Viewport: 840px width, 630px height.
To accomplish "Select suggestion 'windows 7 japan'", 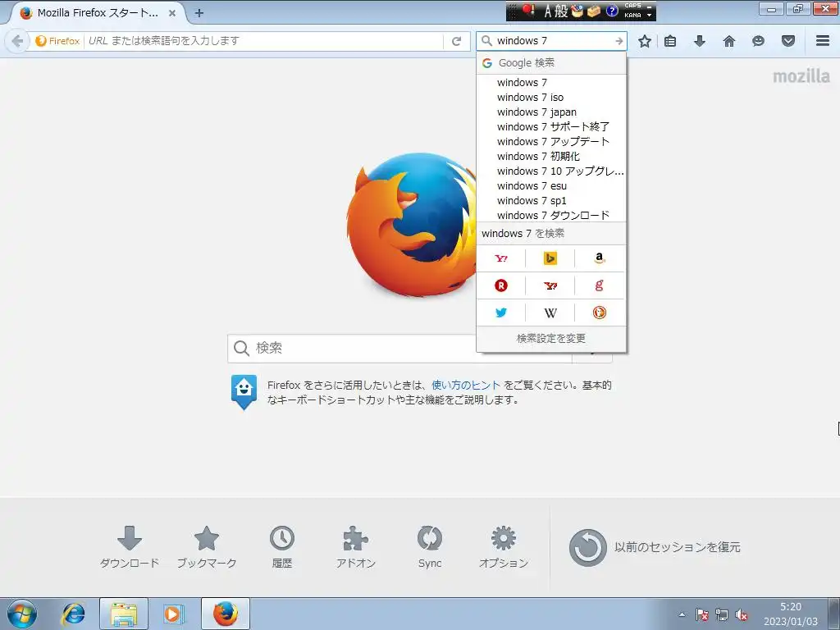I will pos(551,112).
